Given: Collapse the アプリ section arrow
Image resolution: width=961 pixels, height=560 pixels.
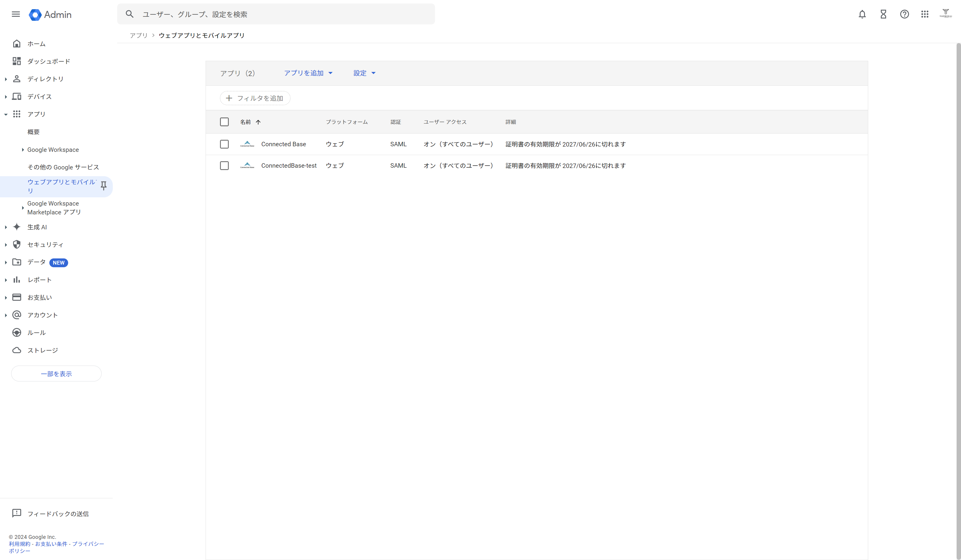Looking at the screenshot, I should pos(6,114).
